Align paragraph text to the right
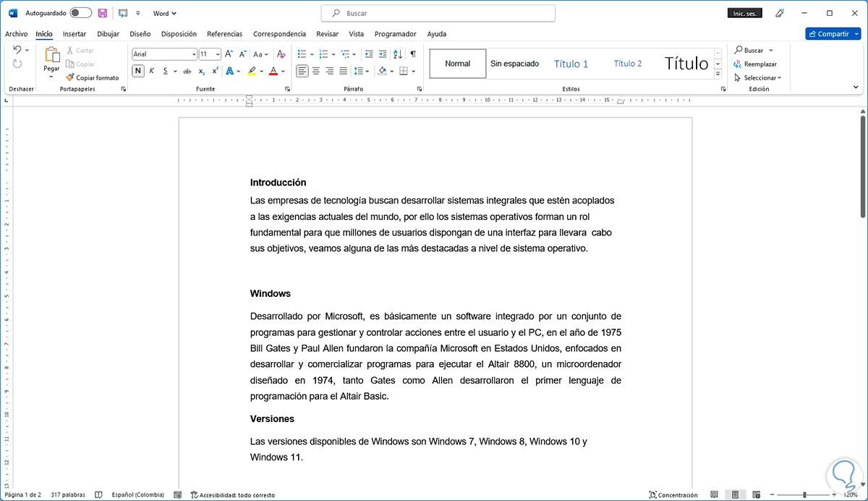Image resolution: width=868 pixels, height=501 pixels. (330, 71)
